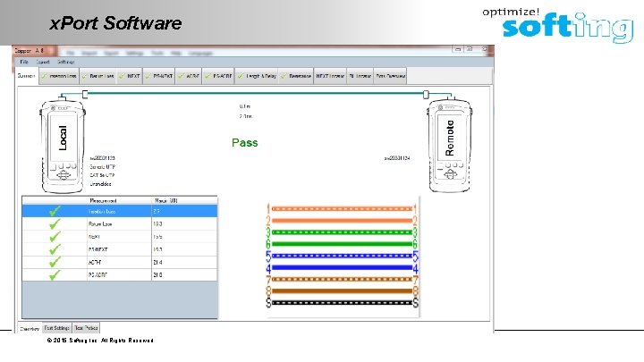Image resolution: width=644 pixels, height=362 pixels.
Task: Click the Local unit serial number text
Action: 102,158
